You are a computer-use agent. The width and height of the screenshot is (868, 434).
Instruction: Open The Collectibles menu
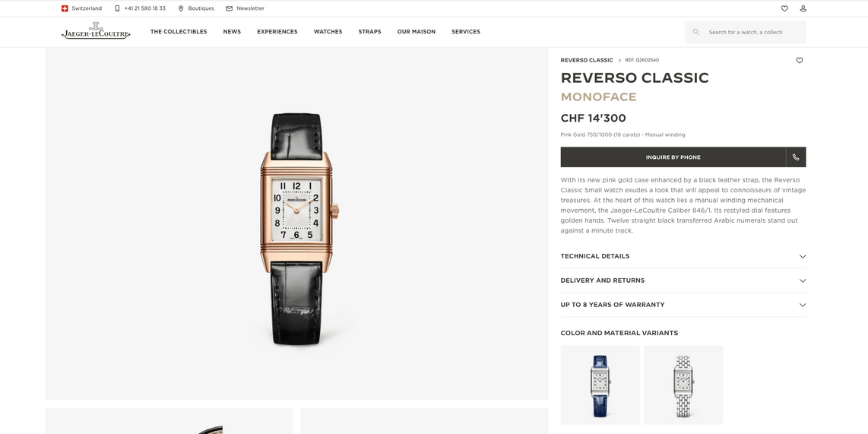point(179,32)
